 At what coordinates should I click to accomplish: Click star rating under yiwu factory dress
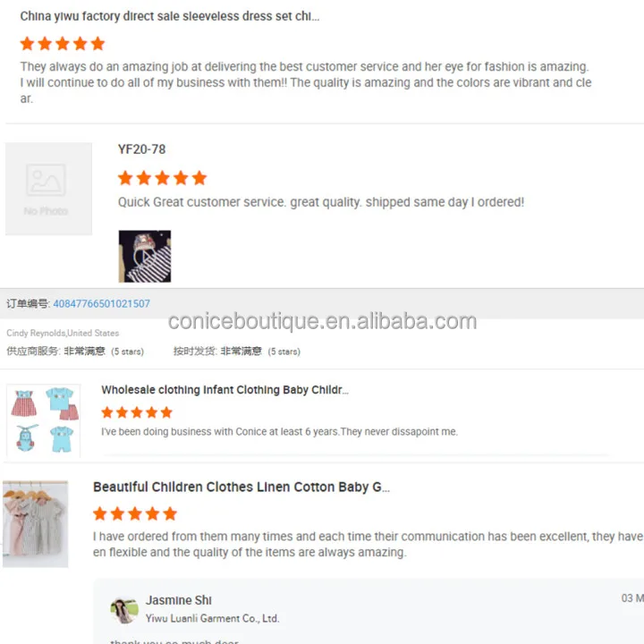pos(63,44)
